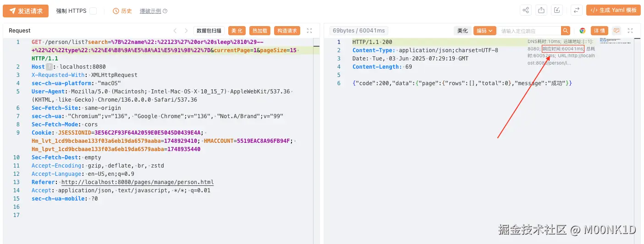The width and height of the screenshot is (644, 244).
Task: Click the Request 美化 button
Action: tap(237, 31)
